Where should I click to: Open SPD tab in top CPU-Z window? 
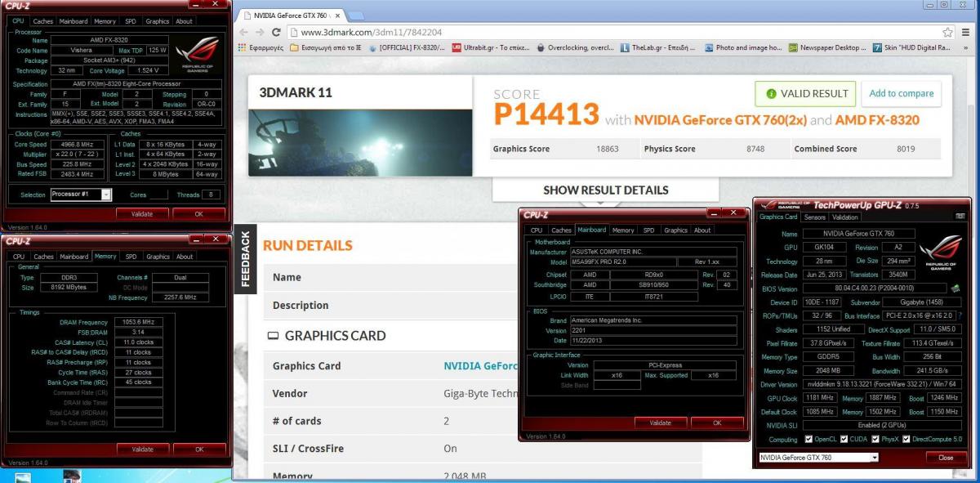pos(131,21)
